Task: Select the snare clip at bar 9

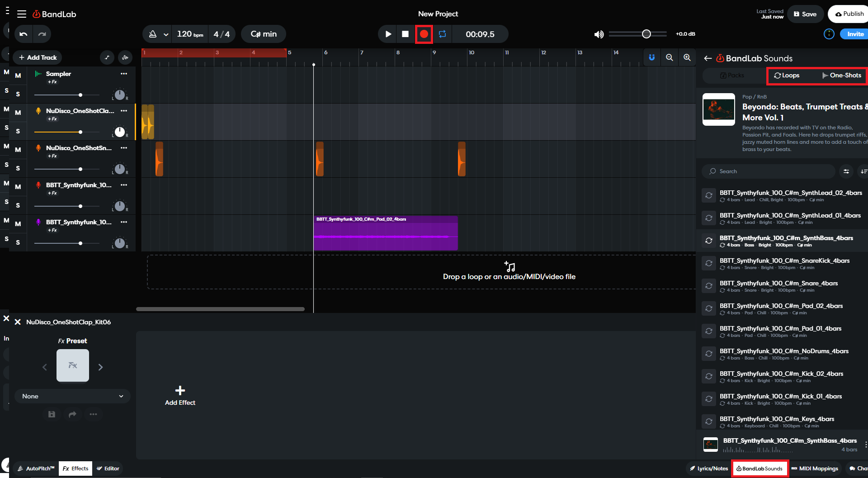Action: click(x=462, y=159)
